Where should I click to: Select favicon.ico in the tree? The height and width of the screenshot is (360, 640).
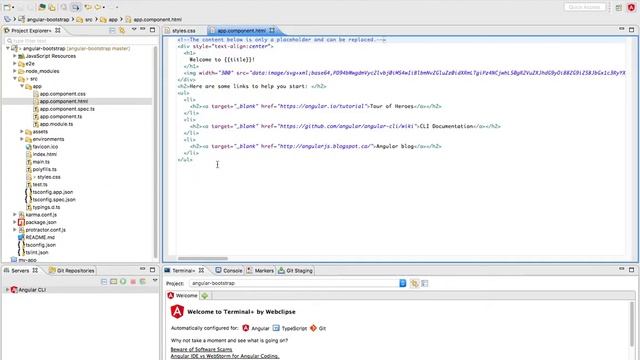click(x=45, y=147)
